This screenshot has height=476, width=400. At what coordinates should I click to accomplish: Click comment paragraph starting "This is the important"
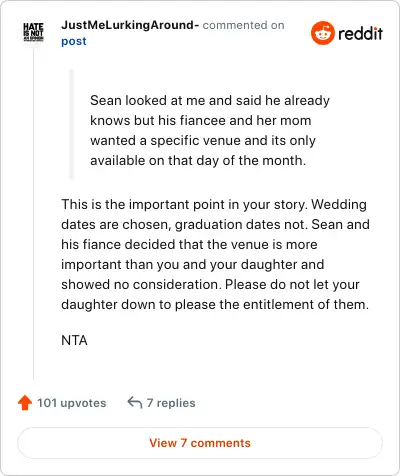click(215, 254)
